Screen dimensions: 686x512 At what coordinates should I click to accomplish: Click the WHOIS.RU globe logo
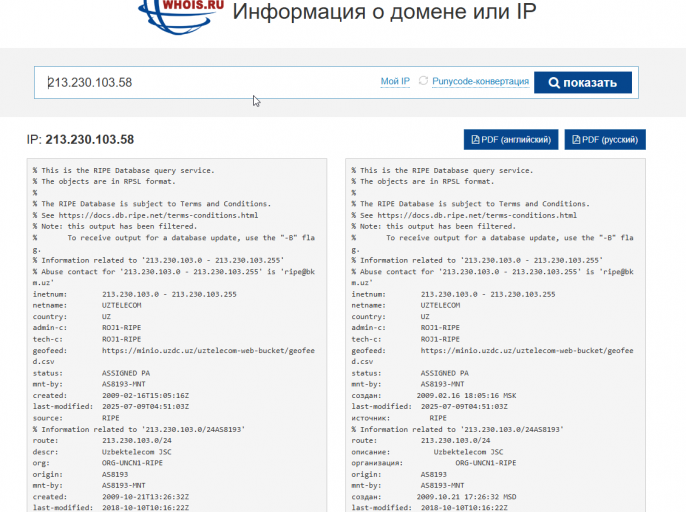pos(181,16)
